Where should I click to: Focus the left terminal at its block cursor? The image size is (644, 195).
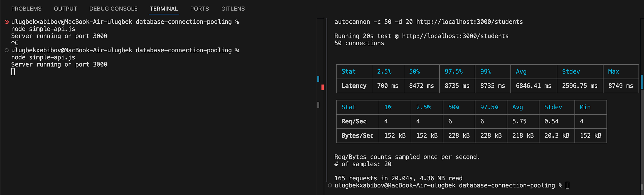pyautogui.click(x=13, y=72)
